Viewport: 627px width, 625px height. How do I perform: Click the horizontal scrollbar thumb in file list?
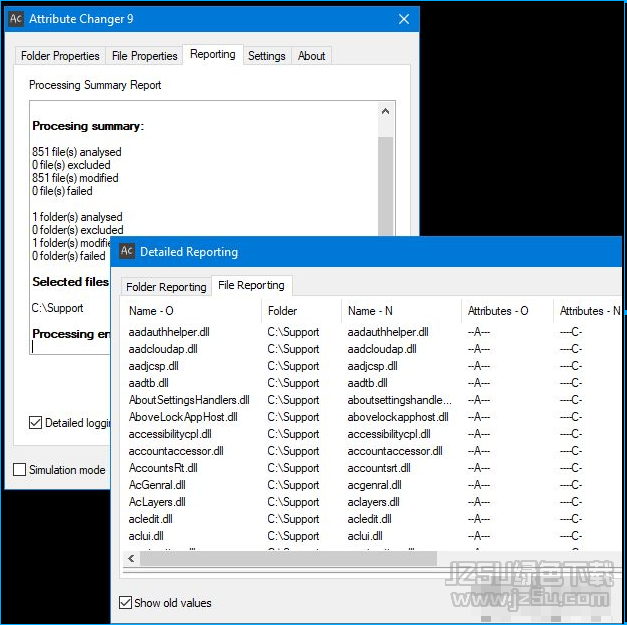pyautogui.click(x=288, y=558)
